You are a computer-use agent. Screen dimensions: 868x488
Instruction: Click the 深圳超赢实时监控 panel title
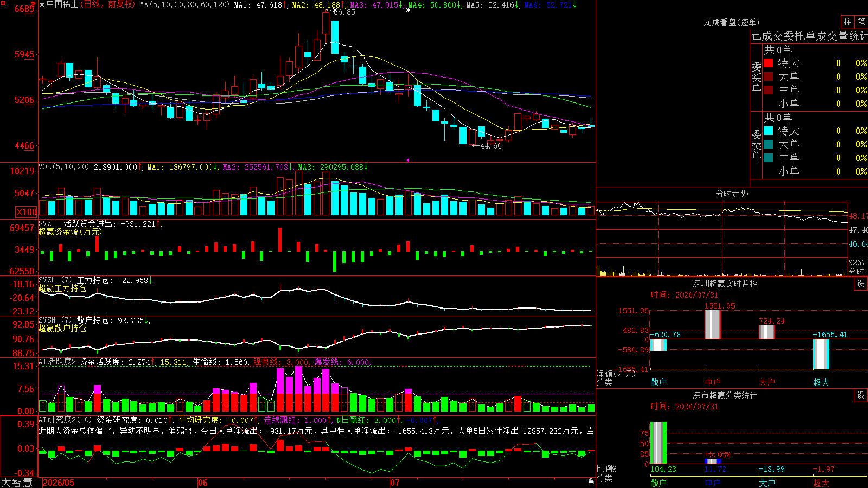725,284
